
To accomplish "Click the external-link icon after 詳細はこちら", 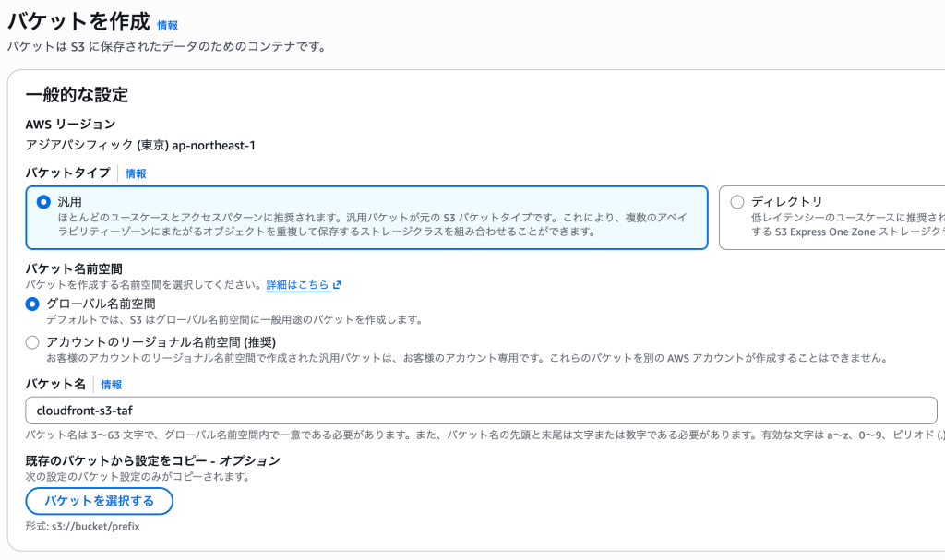I will (x=338, y=284).
